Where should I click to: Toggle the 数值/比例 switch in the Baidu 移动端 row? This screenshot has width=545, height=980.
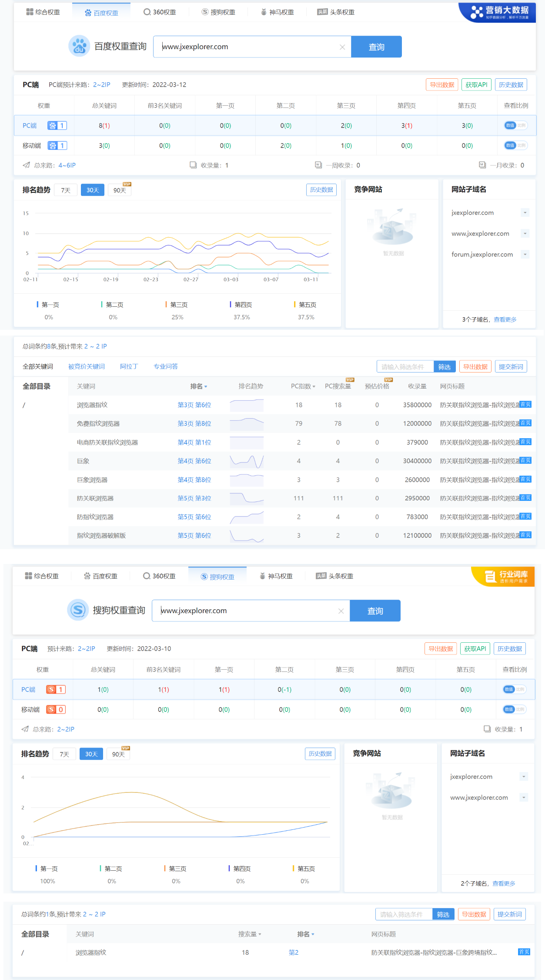tap(516, 145)
